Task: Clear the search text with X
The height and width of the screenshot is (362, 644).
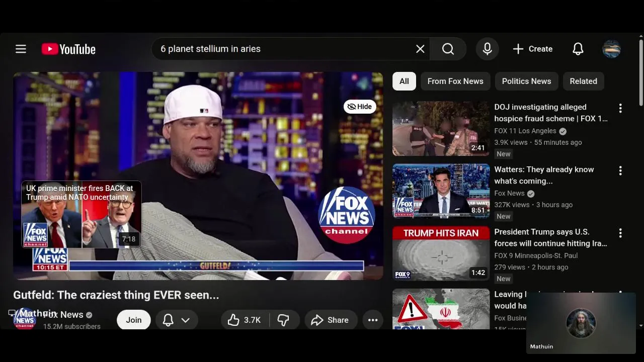Action: (x=420, y=49)
